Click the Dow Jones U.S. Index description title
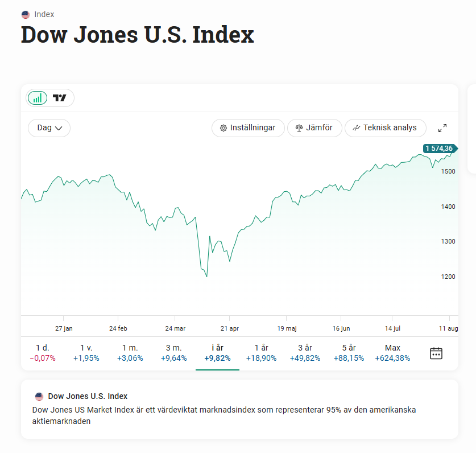Image resolution: width=476 pixels, height=453 pixels. [x=88, y=396]
